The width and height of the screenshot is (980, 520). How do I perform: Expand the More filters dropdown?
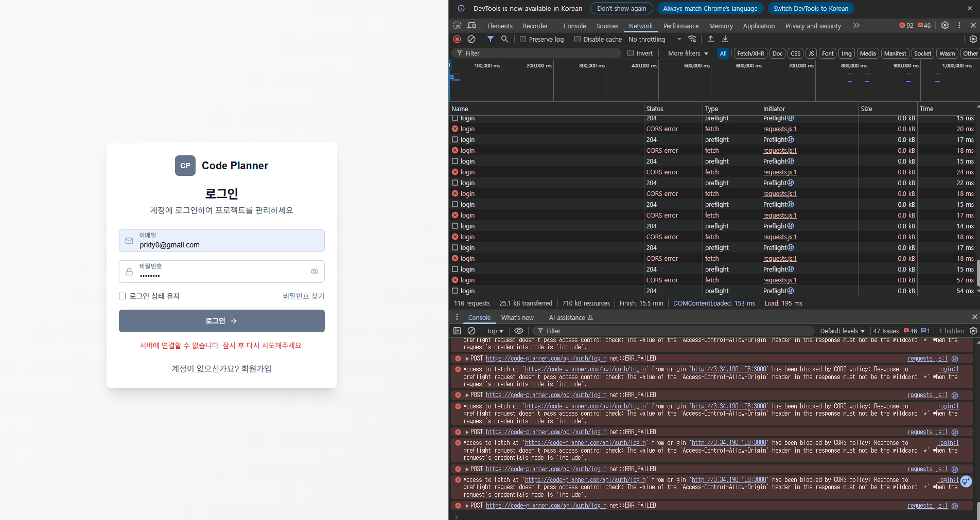pyautogui.click(x=688, y=53)
